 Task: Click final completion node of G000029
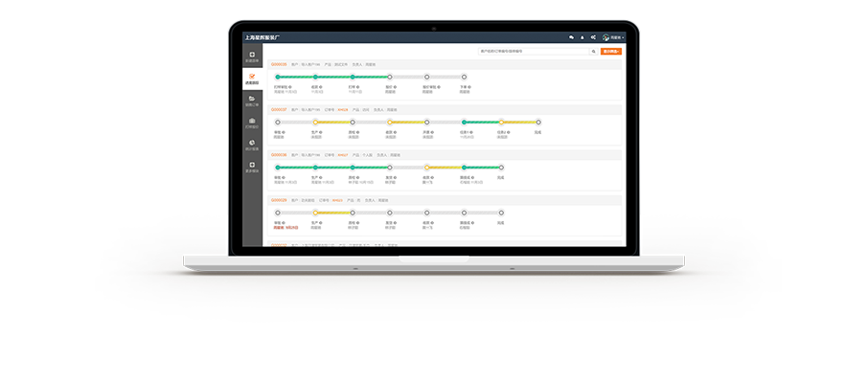tap(501, 213)
